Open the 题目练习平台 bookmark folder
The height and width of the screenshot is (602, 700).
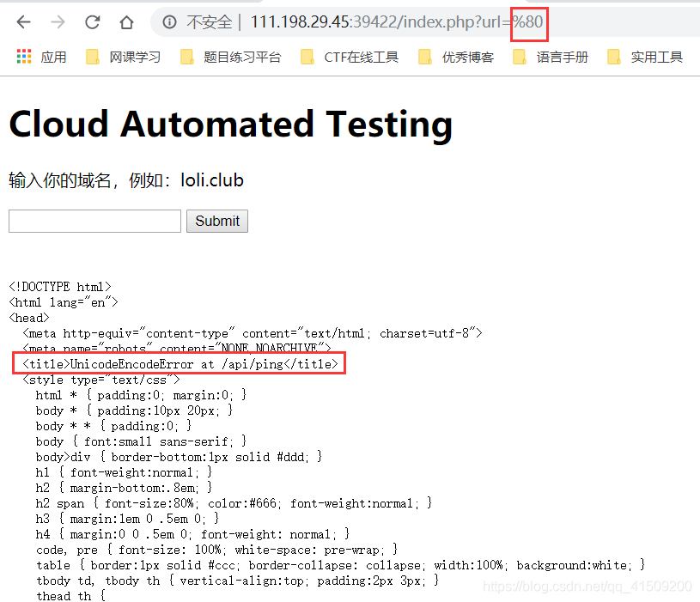pos(231,57)
